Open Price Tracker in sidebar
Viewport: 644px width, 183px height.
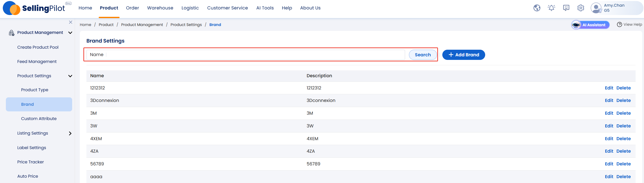[31, 162]
